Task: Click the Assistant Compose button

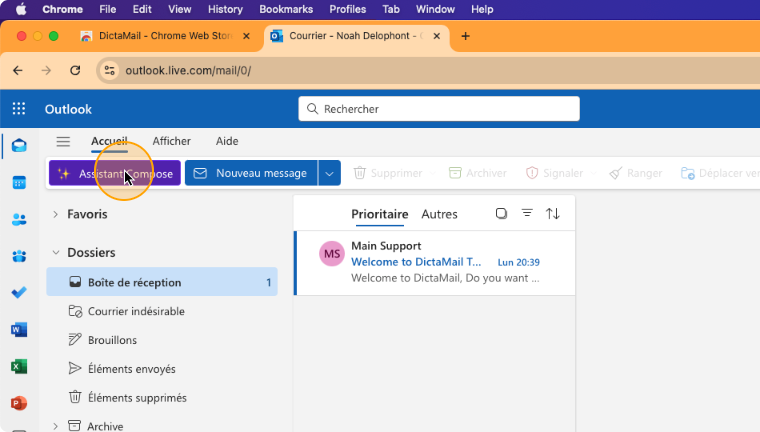Action: point(115,173)
